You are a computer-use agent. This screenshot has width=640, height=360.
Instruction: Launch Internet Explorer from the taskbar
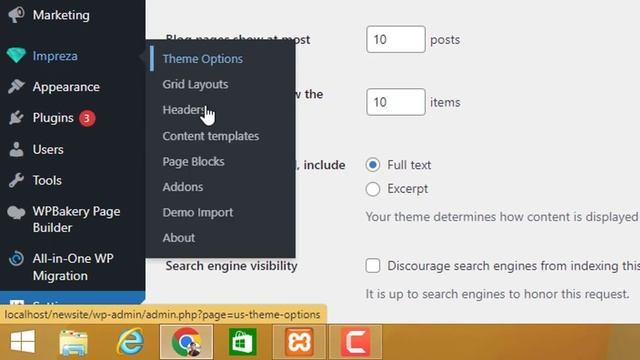coord(130,342)
